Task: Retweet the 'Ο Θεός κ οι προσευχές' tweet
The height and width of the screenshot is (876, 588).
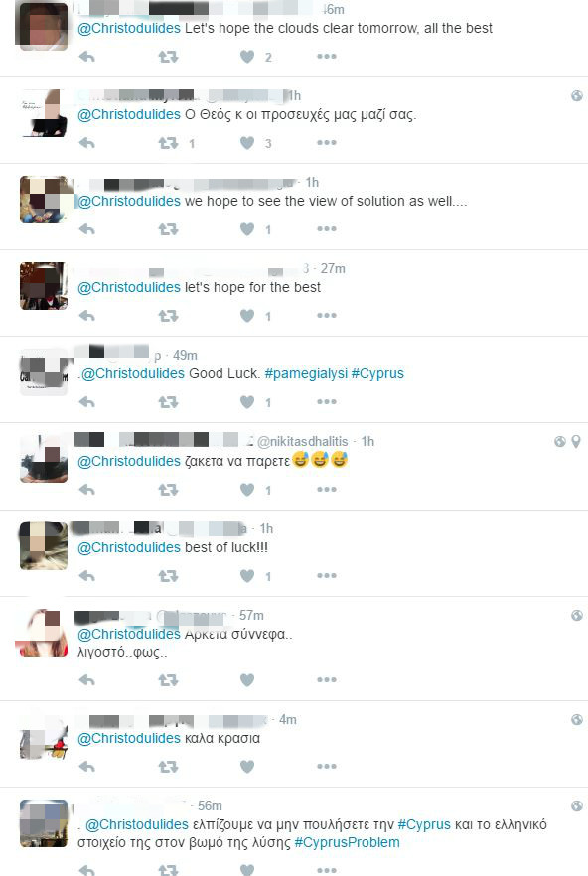Action: coord(168,143)
